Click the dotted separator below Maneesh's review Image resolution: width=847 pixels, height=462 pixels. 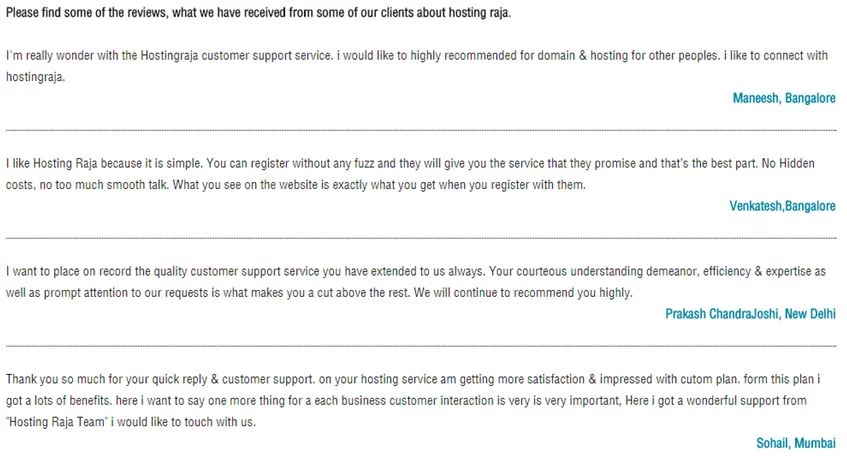pyautogui.click(x=420, y=130)
